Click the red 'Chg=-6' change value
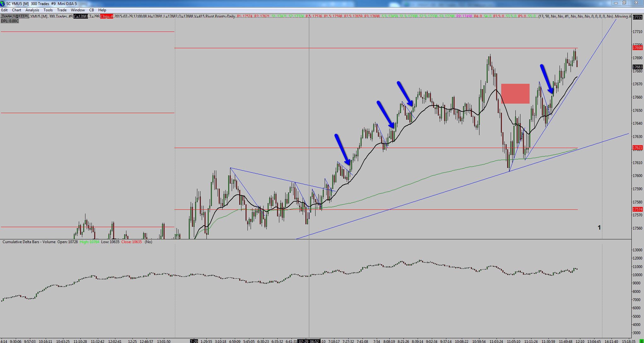The width and height of the screenshot is (644, 343). click(x=107, y=16)
